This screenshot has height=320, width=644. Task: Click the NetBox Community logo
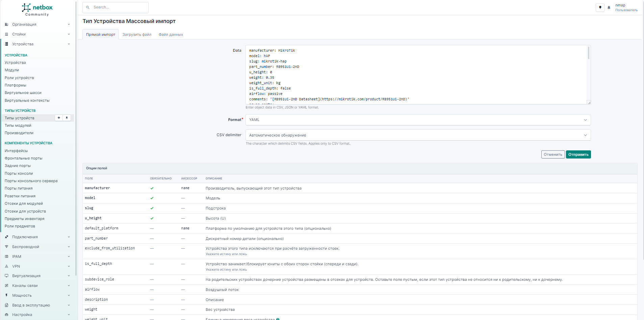pyautogui.click(x=37, y=9)
